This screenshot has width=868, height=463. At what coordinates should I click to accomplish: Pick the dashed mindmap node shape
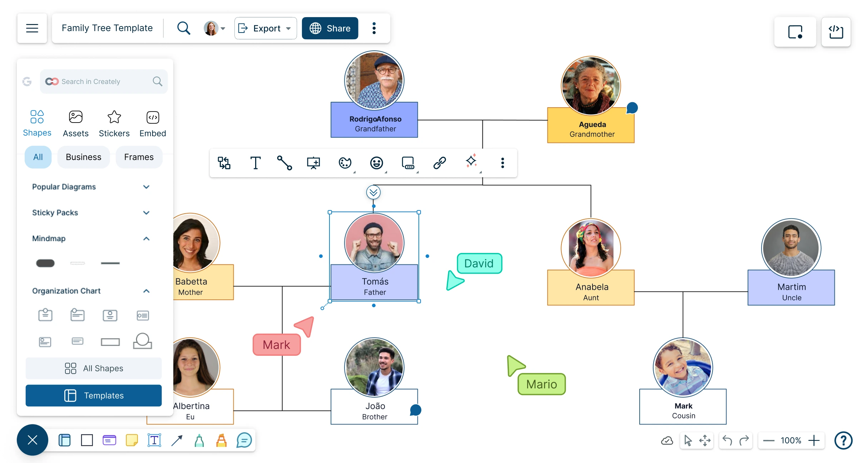coord(78,263)
